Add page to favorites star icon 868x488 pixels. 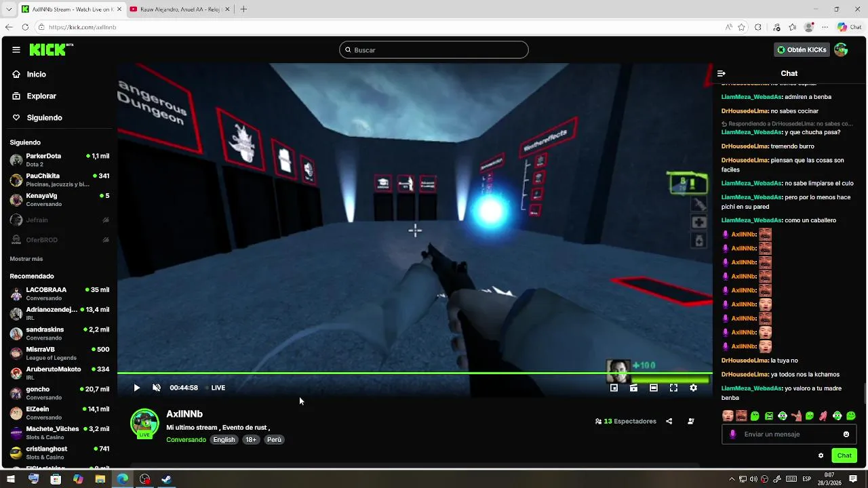pyautogui.click(x=742, y=27)
